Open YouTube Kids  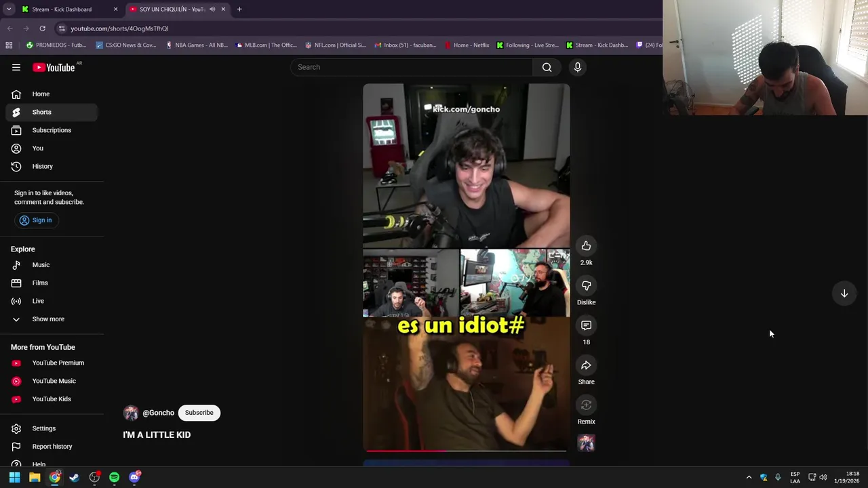(52, 399)
